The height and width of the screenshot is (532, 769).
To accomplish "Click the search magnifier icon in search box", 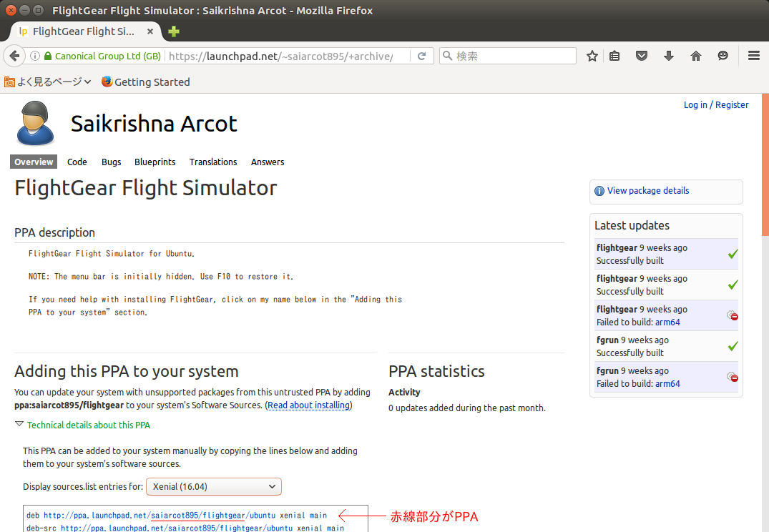I will [447, 56].
